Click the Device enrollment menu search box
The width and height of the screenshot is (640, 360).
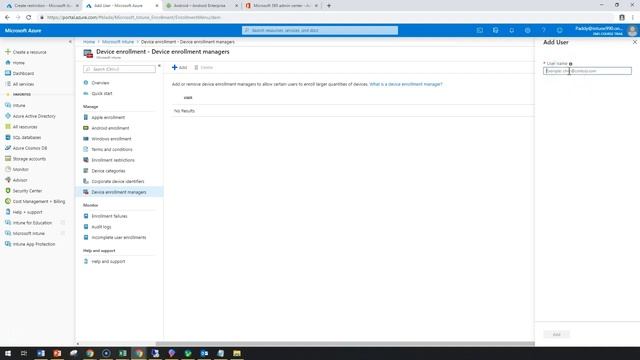click(x=119, y=69)
